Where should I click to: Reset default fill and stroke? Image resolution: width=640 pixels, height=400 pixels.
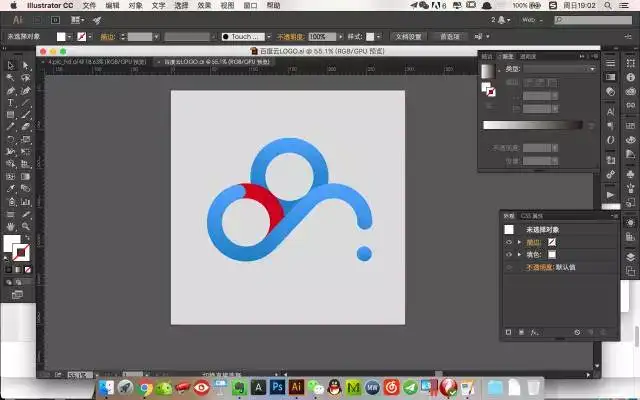7,259
